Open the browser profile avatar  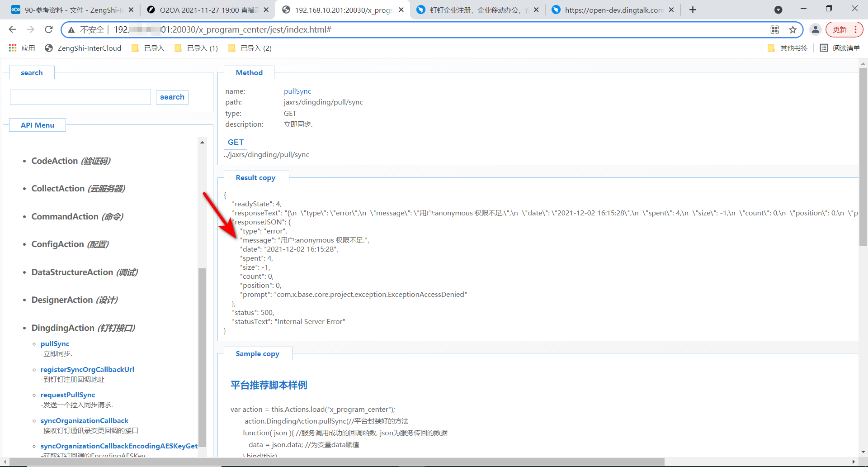816,29
